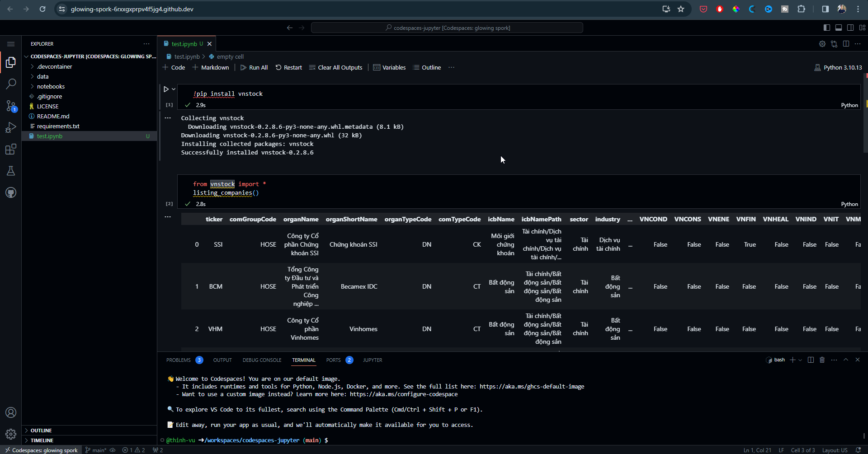Toggle the primary side bar
This screenshot has height=454, width=868.
coord(827,28)
